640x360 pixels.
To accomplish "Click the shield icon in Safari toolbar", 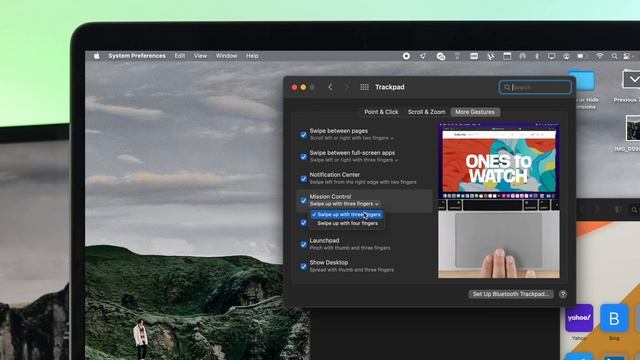I will pos(618,209).
